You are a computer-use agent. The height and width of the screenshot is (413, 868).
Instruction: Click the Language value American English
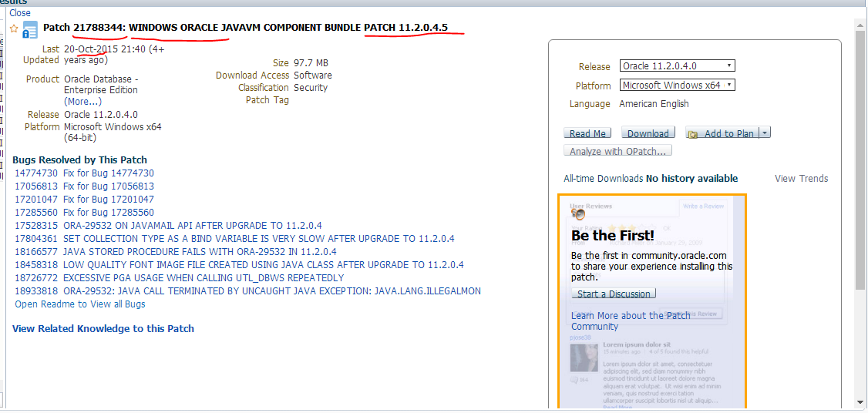coord(654,103)
